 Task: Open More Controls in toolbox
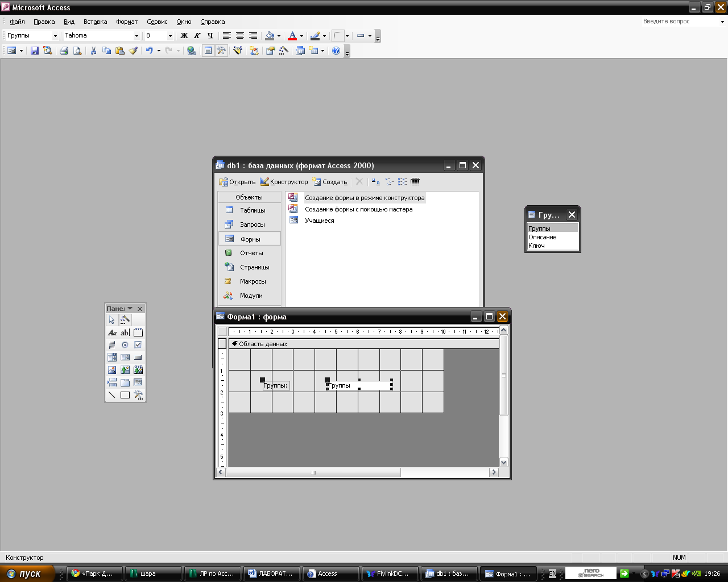pos(138,395)
